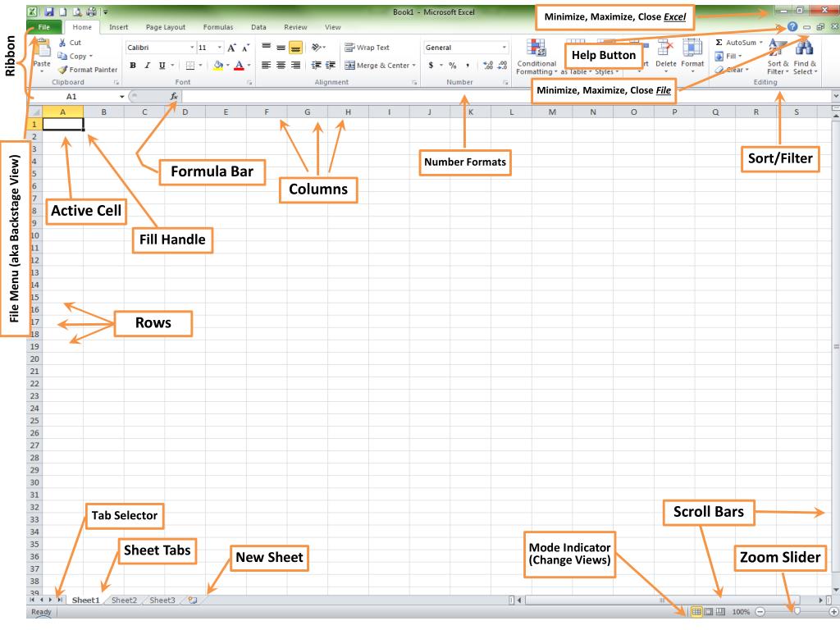Switch to the Data tab

point(258,27)
